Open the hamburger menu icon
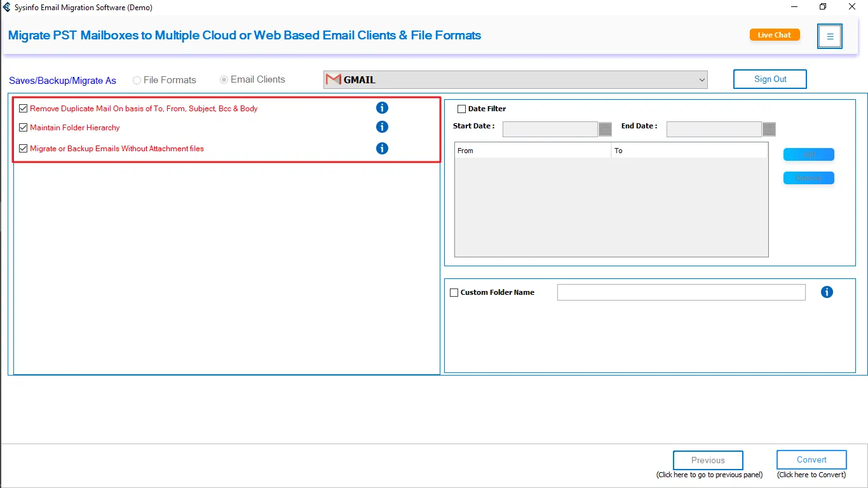Viewport: 868px width, 488px height. pos(830,36)
